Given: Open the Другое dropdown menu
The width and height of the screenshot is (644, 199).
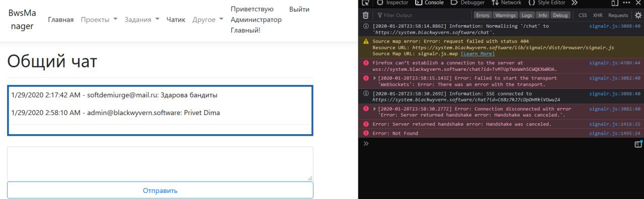Looking at the screenshot, I should [x=208, y=20].
